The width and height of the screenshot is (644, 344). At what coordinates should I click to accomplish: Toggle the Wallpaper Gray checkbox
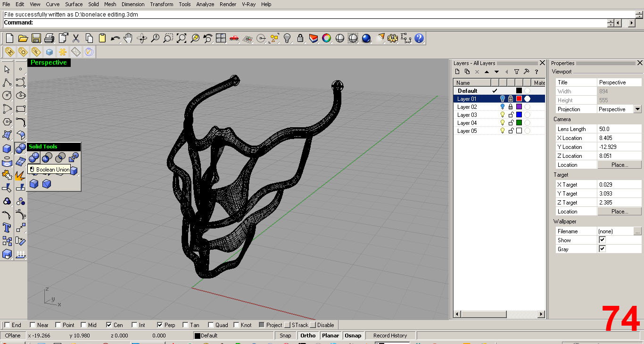point(602,249)
